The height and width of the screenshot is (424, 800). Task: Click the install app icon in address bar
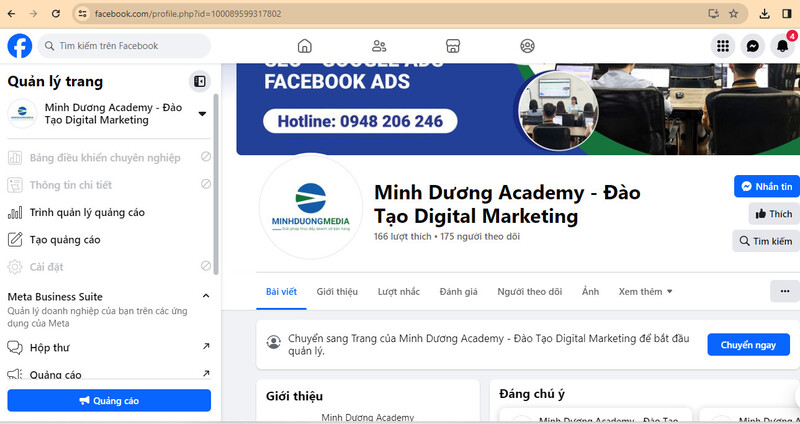pos(714,14)
